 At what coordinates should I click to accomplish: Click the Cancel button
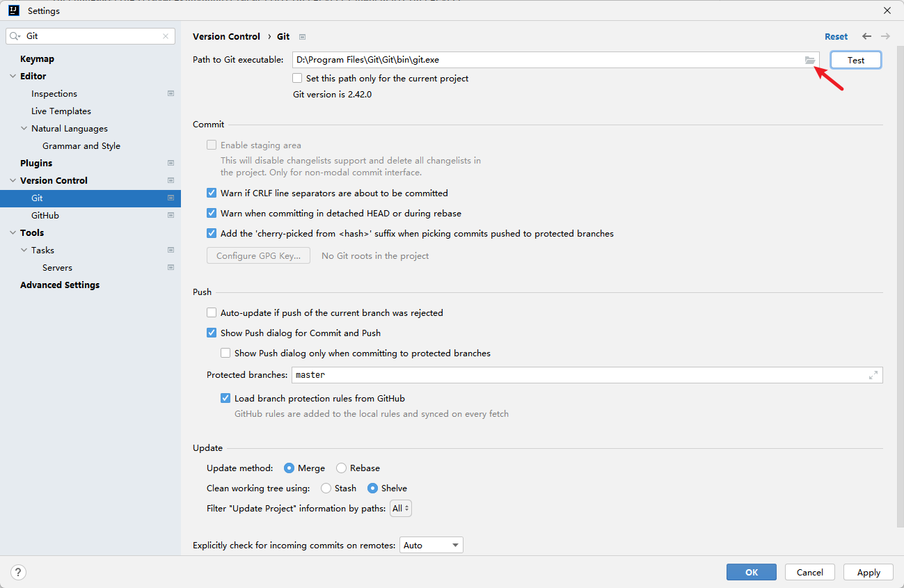click(x=810, y=572)
